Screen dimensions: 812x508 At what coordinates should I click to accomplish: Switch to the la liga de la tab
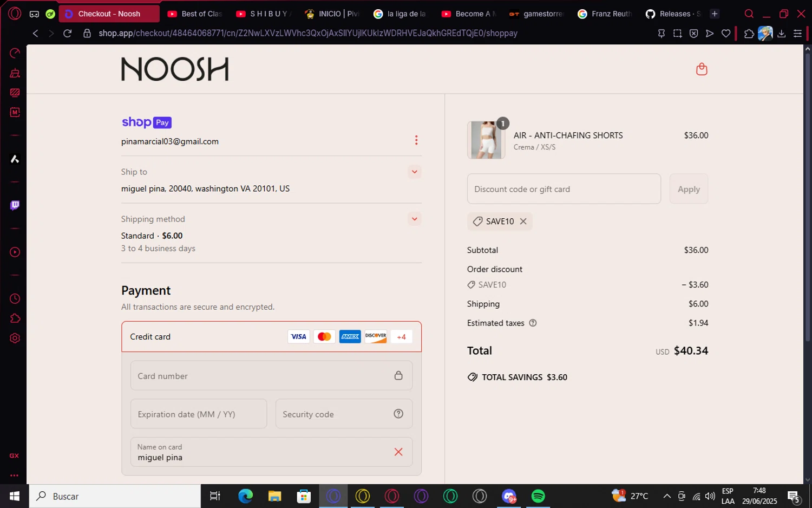click(x=401, y=14)
